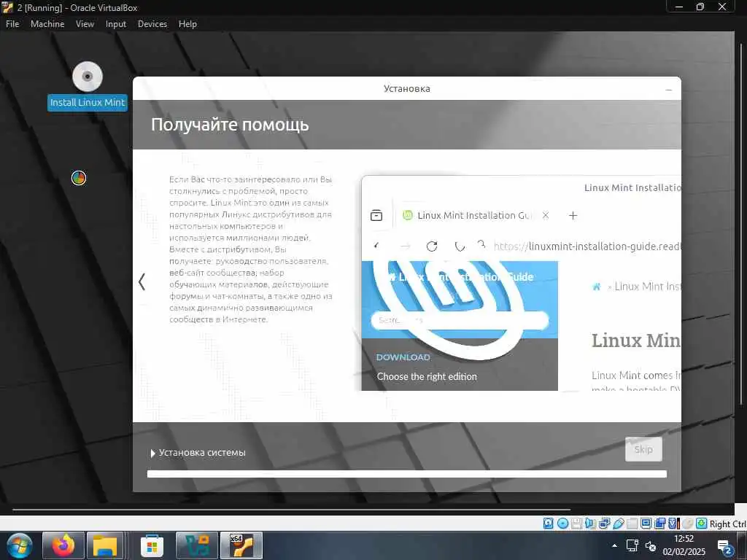Image resolution: width=747 pixels, height=560 pixels.
Task: Switch to VirtualBox Manager taskbar icon
Action: tap(197, 546)
